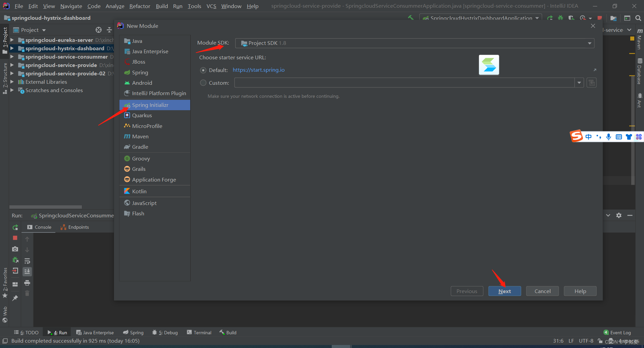Expand springcloud-eureka-server tree node
Viewport: 644px width, 348px height.
[x=12, y=40]
